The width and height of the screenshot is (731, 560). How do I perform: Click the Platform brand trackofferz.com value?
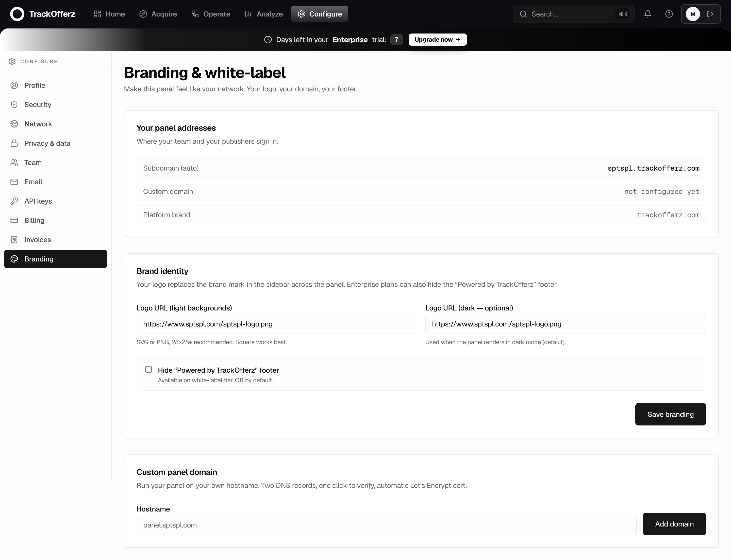point(668,215)
